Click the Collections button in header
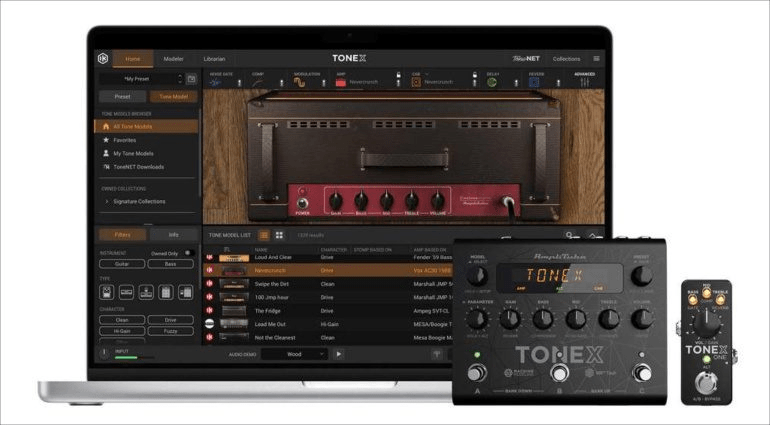The width and height of the screenshot is (770, 425). 566,59
